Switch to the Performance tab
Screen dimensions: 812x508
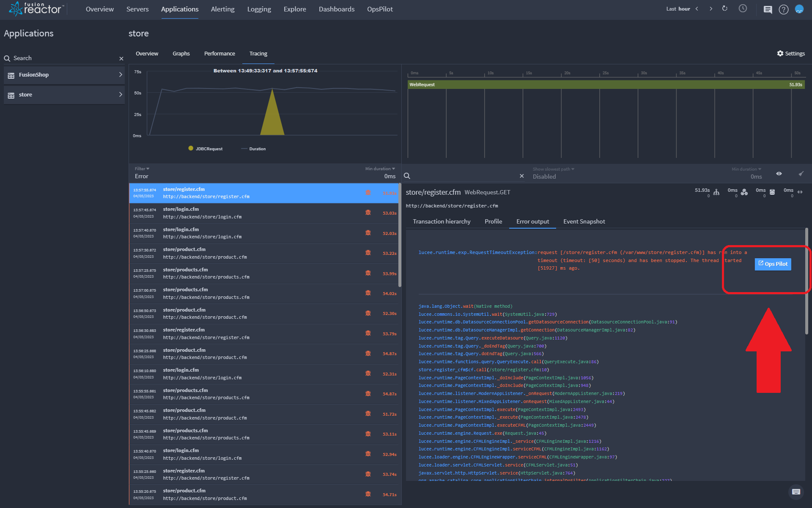coord(219,54)
